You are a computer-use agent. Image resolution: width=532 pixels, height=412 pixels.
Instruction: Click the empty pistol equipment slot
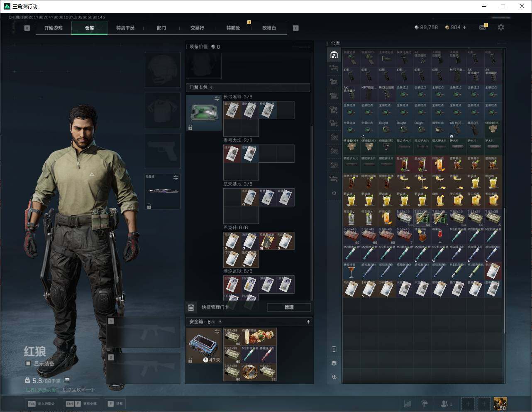pyautogui.click(x=162, y=150)
